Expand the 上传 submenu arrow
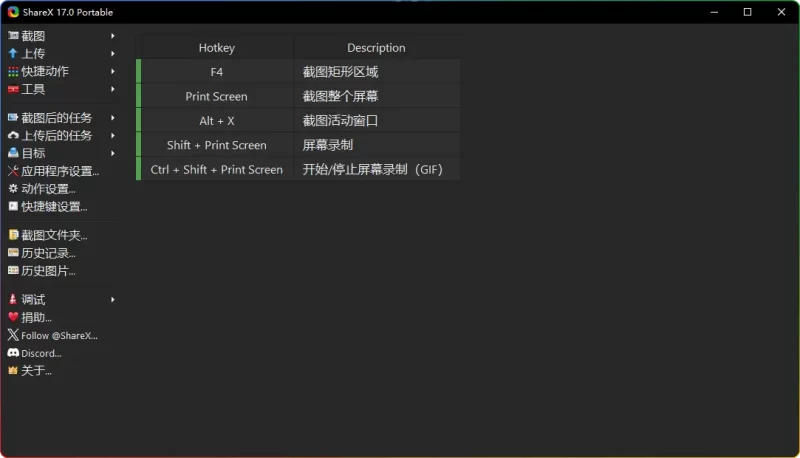 tap(113, 54)
